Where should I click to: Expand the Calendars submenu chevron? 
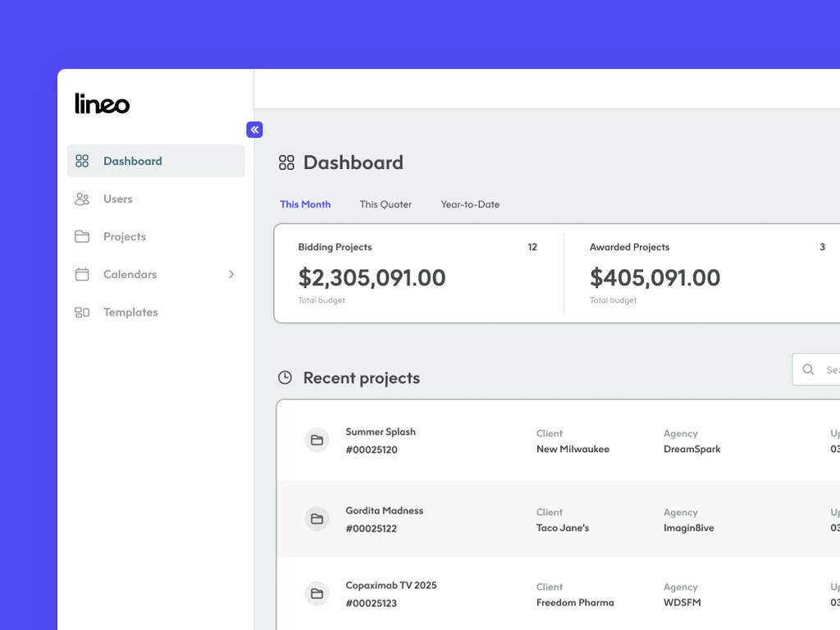coord(231,274)
